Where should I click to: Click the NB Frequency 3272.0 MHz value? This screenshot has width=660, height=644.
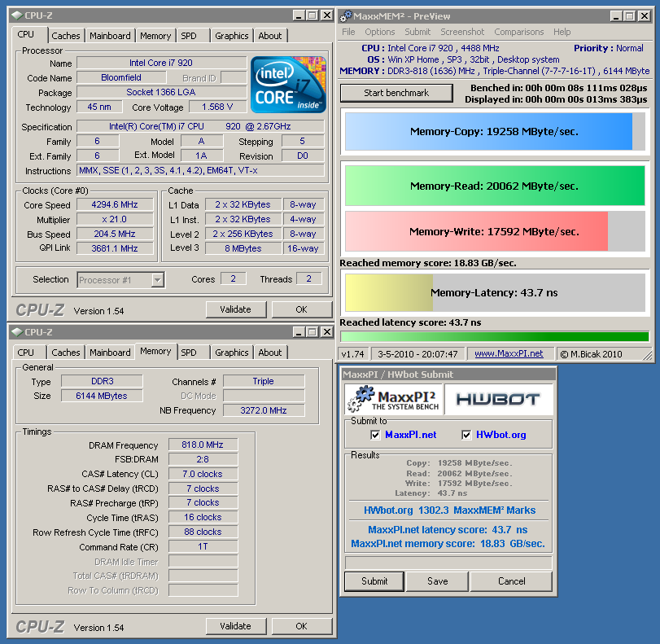[x=264, y=410]
